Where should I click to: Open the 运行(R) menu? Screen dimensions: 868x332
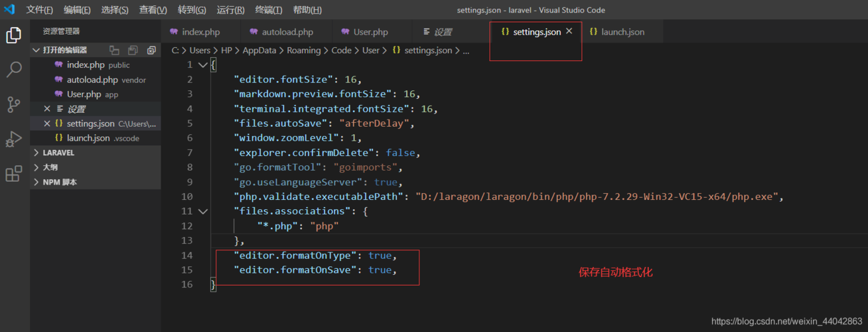point(230,10)
